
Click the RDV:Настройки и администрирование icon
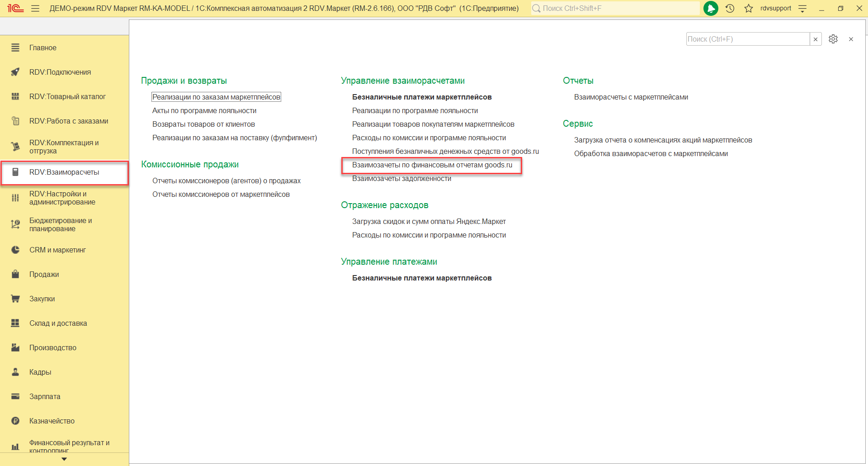pos(15,198)
